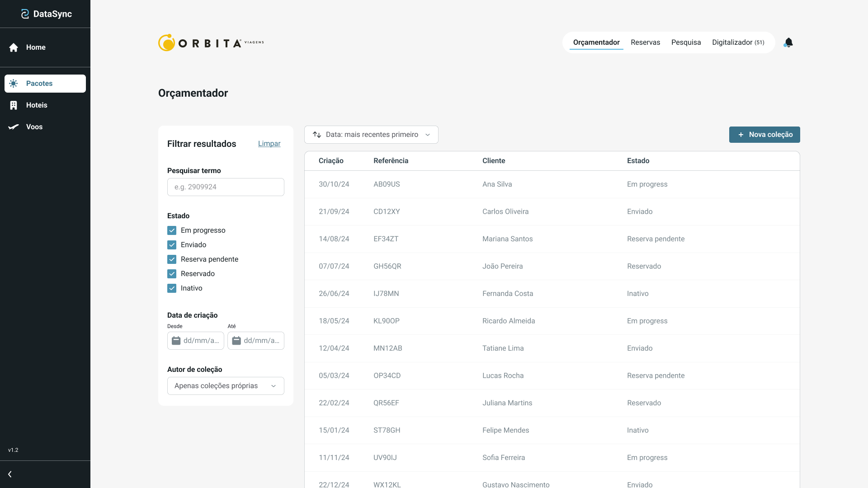This screenshot has width=868, height=488.
Task: Click the Home house icon in sidebar
Action: (x=14, y=47)
